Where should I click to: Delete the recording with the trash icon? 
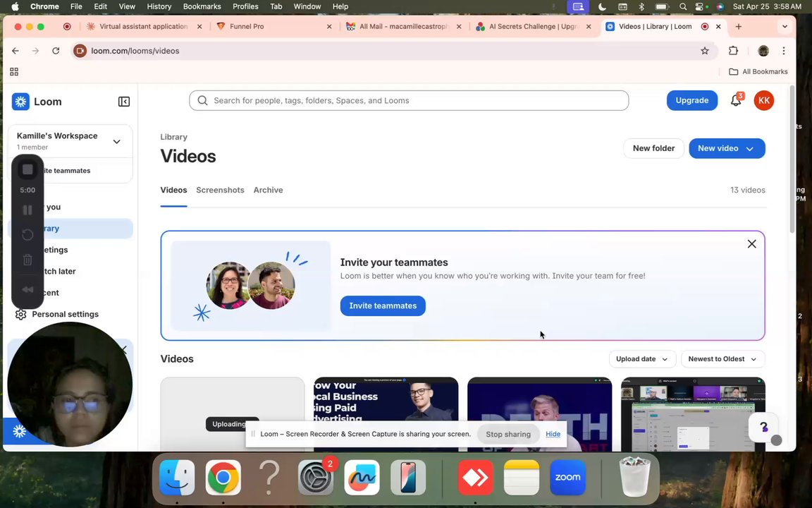(x=28, y=260)
